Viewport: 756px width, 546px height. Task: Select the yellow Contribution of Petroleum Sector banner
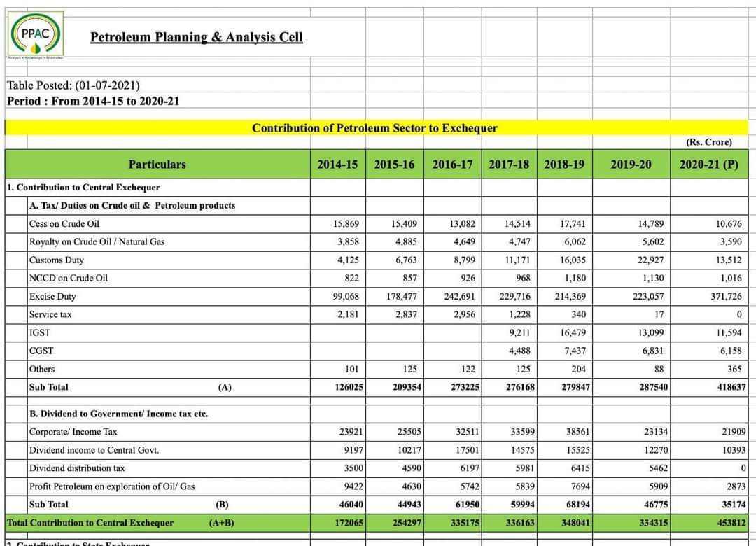tap(377, 128)
